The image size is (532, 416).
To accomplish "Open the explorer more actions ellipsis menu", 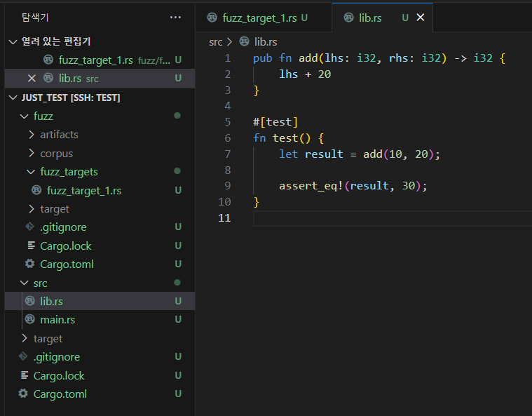I will 175,17.
